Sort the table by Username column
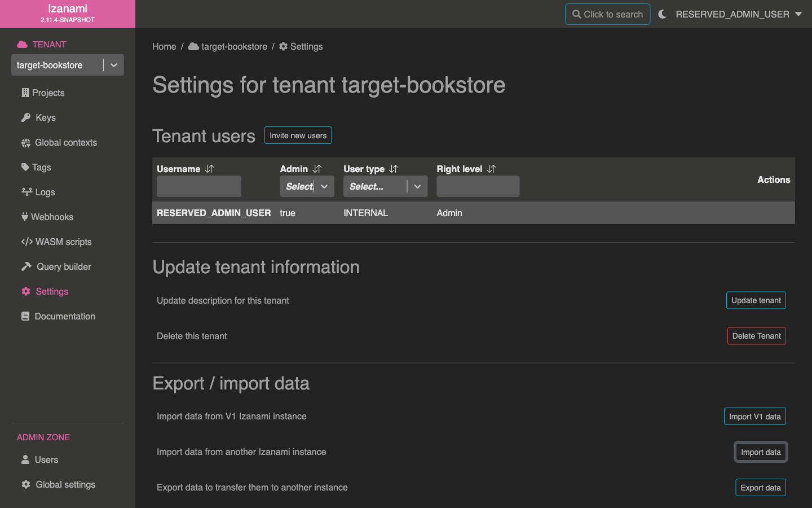 (x=210, y=169)
